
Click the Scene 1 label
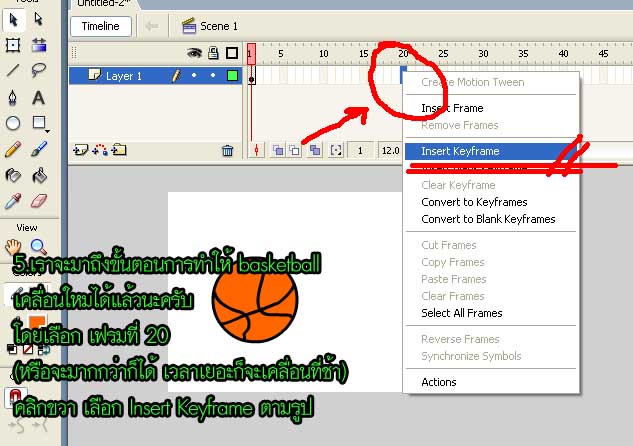tap(218, 26)
